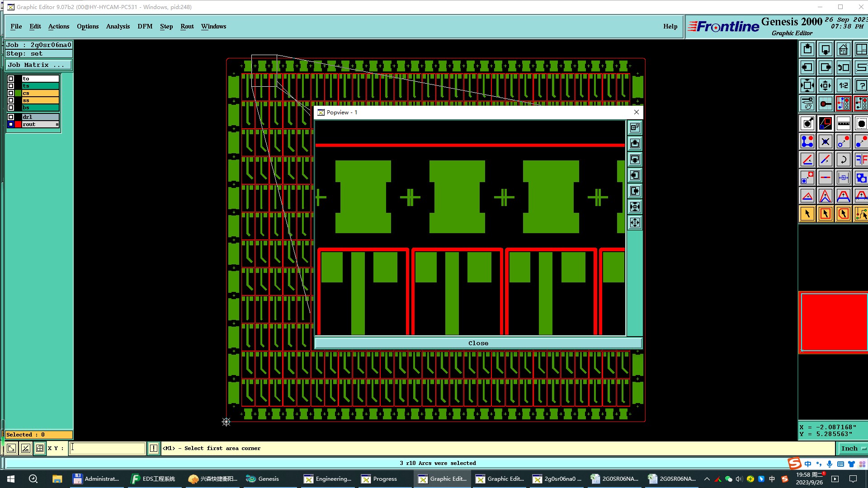The height and width of the screenshot is (488, 868).
Task: Open the Job Matrix ... button
Action: point(38,65)
